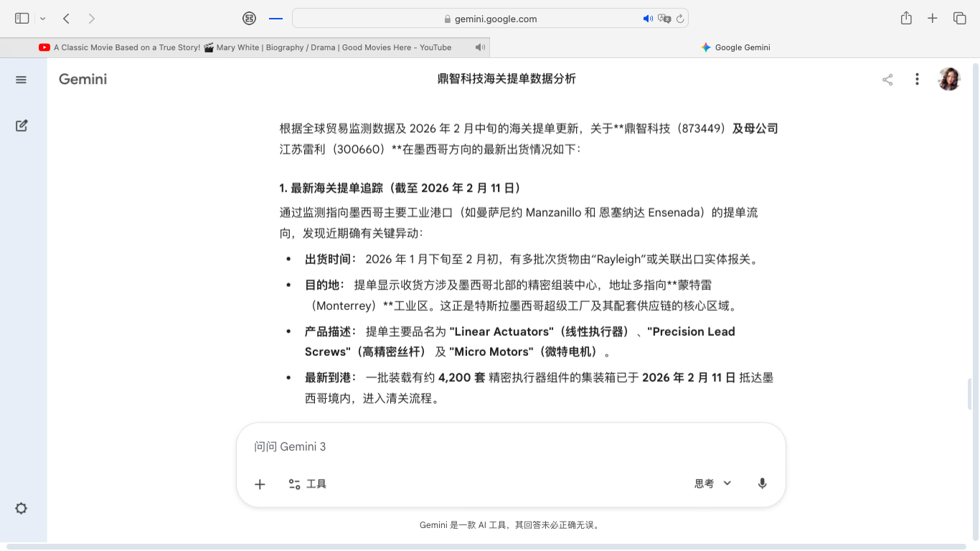Switch to the Google Gemini tab
The height and width of the screenshot is (551, 980).
[x=735, y=47]
